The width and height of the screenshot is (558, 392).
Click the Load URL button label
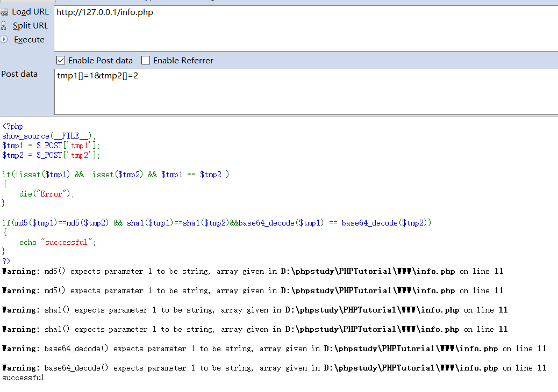30,12
